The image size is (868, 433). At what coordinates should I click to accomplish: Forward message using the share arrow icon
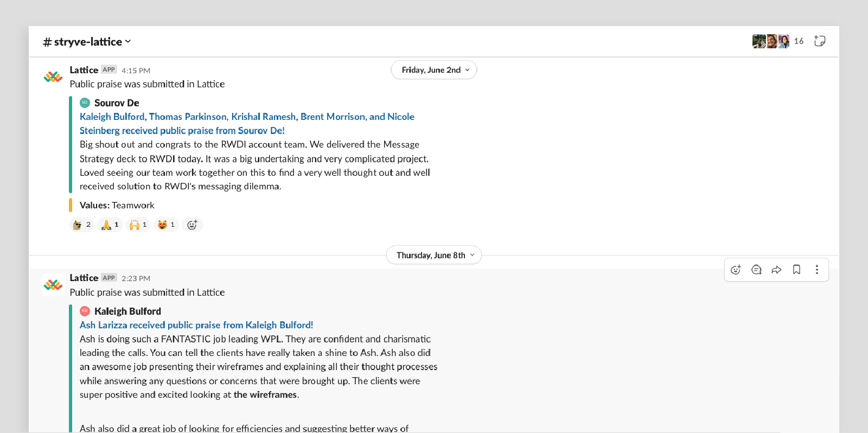pyautogui.click(x=776, y=270)
